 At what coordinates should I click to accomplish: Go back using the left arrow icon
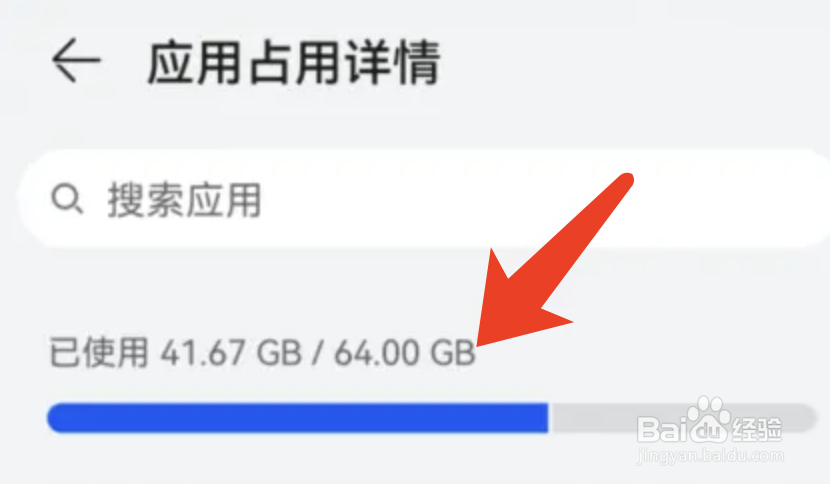[x=76, y=60]
